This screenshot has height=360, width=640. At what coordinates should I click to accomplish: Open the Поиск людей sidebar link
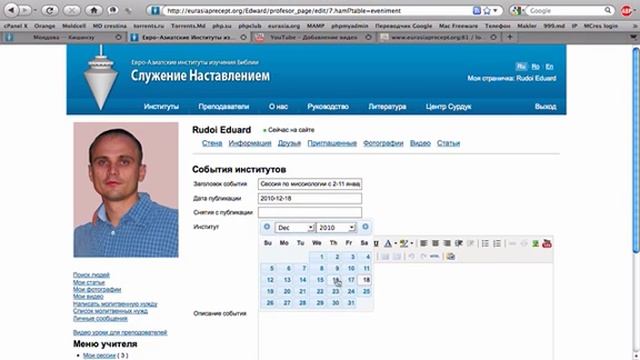point(91,275)
